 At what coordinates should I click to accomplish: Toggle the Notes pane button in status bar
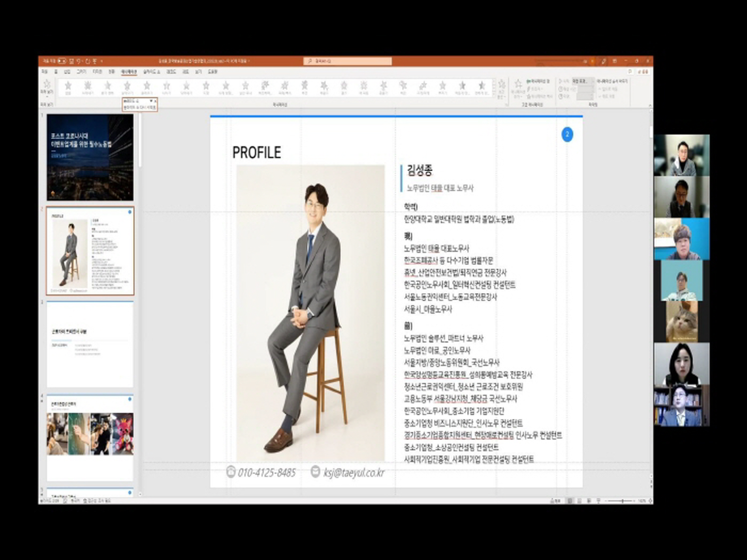(x=555, y=501)
